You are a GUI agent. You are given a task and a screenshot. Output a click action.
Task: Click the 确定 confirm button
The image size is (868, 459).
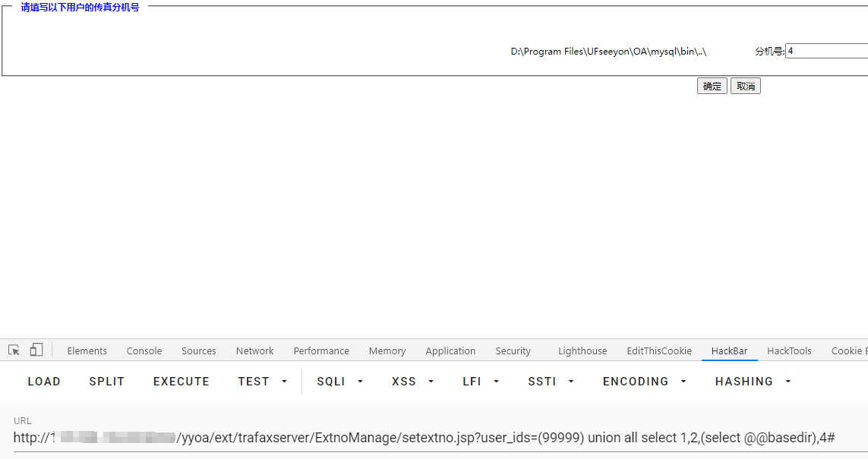(712, 86)
